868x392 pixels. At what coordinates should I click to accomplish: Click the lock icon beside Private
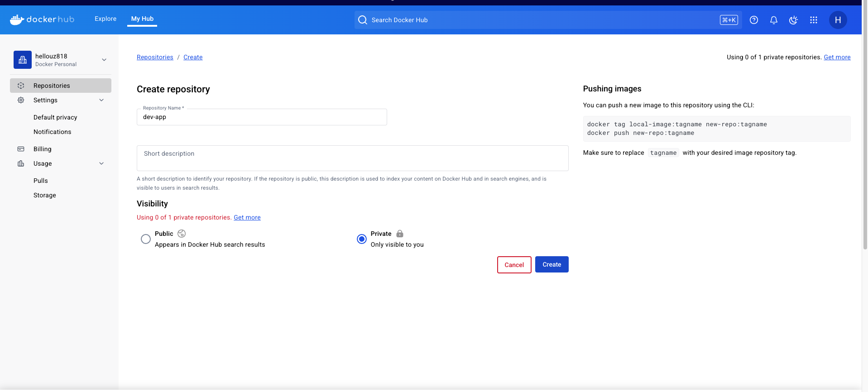(400, 234)
